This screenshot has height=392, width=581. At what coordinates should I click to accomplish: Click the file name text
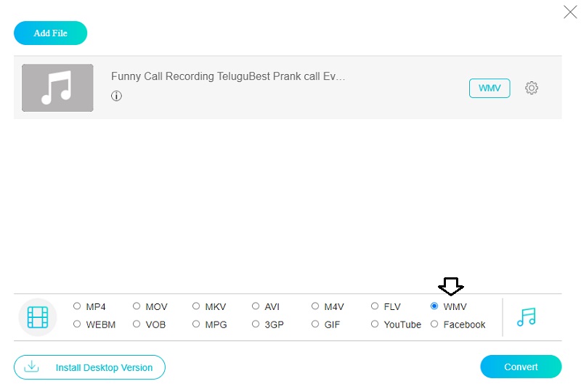point(228,76)
